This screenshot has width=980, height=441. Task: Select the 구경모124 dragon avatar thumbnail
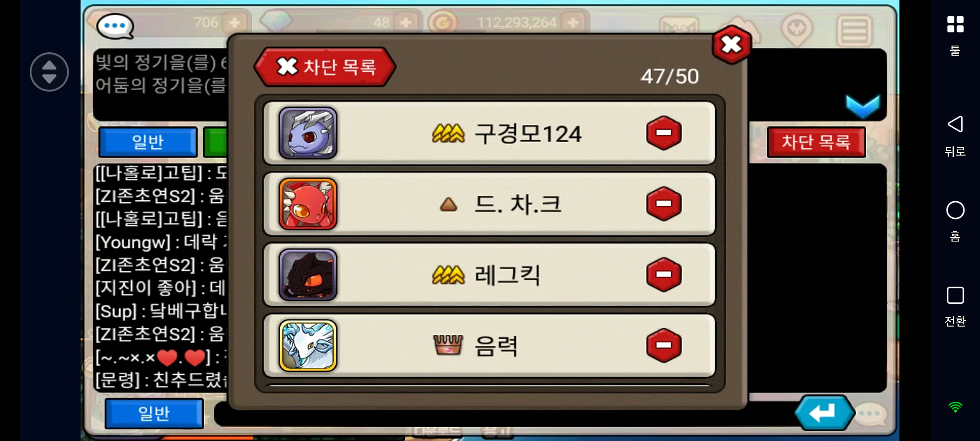click(308, 133)
